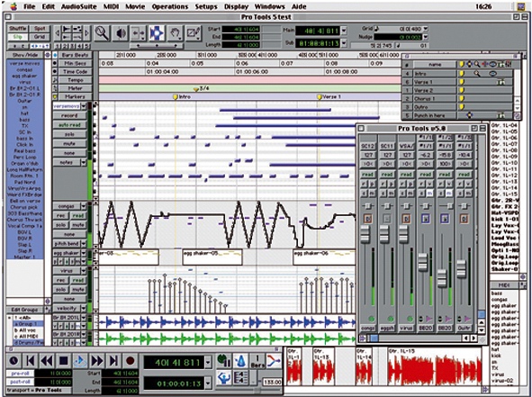532x397 pixels.
Task: Toggle mute on the versemovs track
Action: pyautogui.click(x=69, y=144)
